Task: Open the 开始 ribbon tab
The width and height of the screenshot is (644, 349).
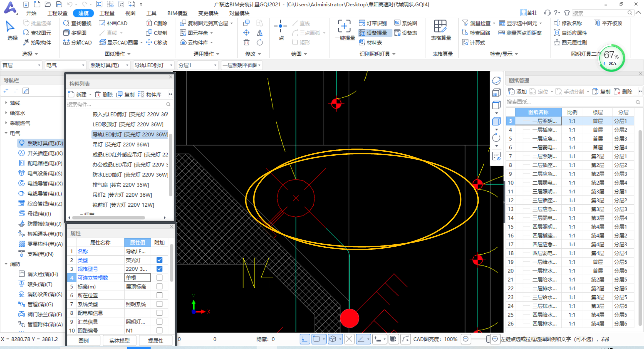Action: coord(32,13)
